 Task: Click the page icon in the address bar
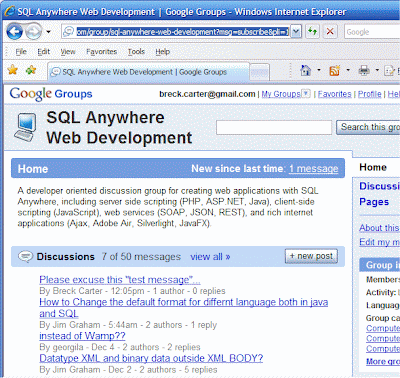pos(68,32)
